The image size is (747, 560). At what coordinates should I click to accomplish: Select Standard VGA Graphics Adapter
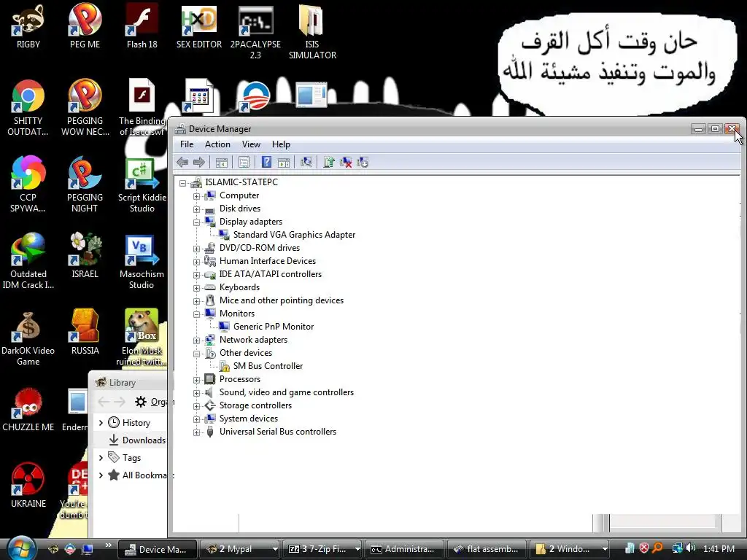pyautogui.click(x=294, y=235)
